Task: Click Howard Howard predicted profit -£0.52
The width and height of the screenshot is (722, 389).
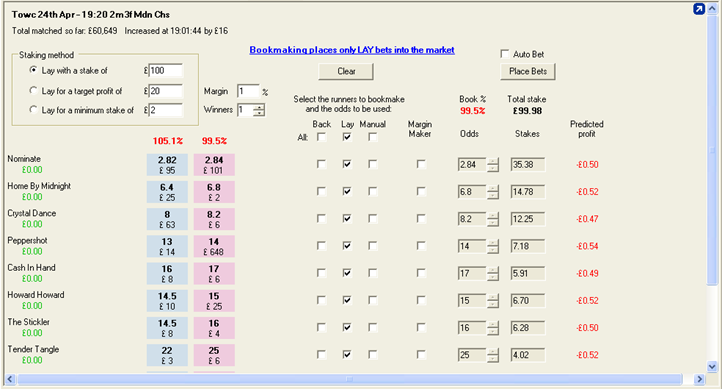Action: point(587,301)
